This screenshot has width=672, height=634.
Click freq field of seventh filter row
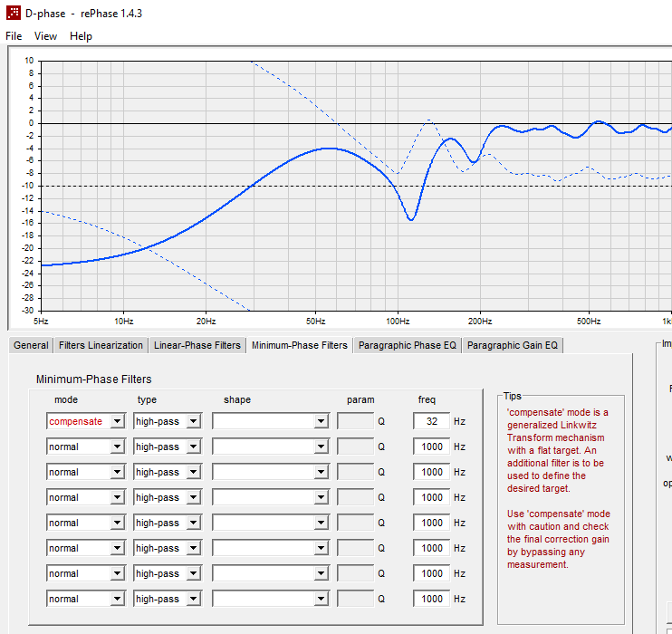click(x=432, y=573)
